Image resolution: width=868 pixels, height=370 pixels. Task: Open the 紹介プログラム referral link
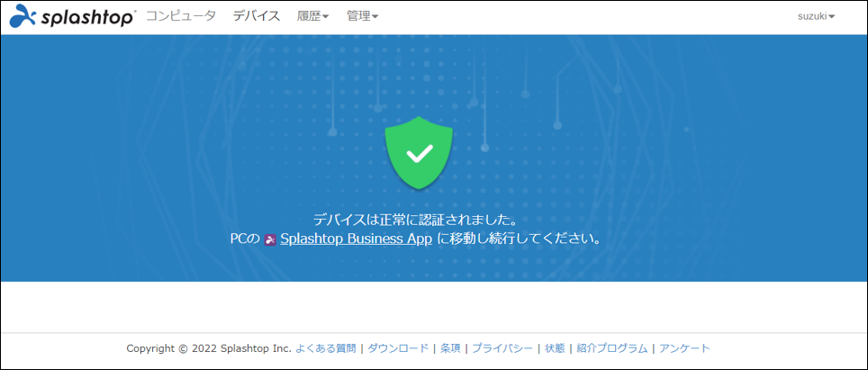point(612,348)
